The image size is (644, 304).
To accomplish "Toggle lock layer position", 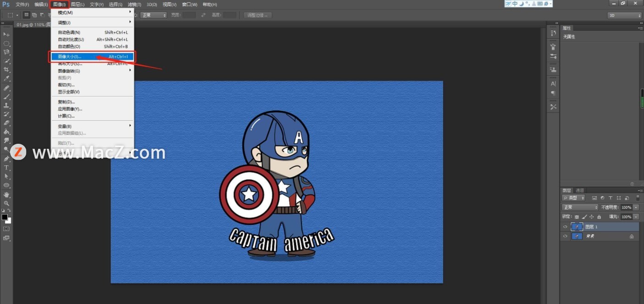I will coord(591,217).
